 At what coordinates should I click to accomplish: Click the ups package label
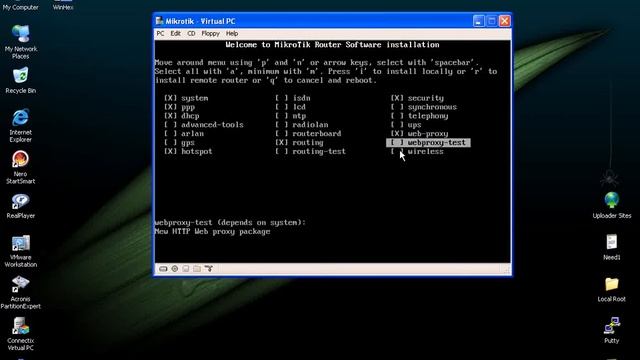pyautogui.click(x=414, y=125)
